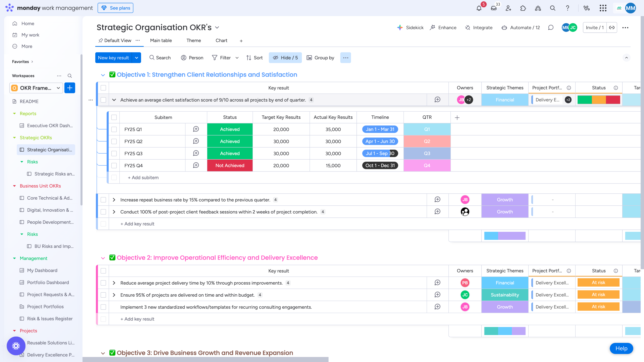The width and height of the screenshot is (644, 362).
Task: Open the products switcher grid icon
Action: click(603, 8)
